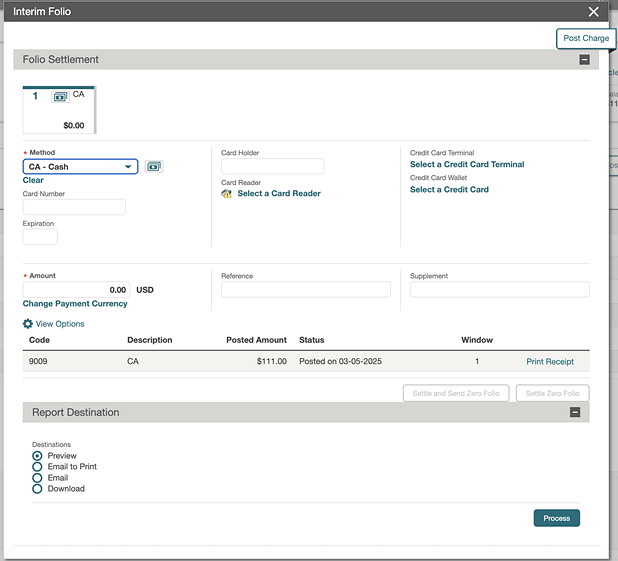Open Select a Card Reader link
The height and width of the screenshot is (561, 618).
[279, 194]
